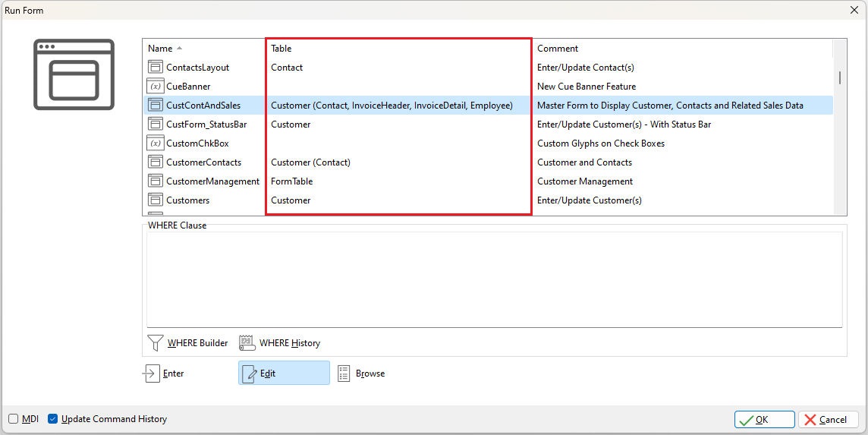The width and height of the screenshot is (868, 435).
Task: Select the CueBanner form name
Action: point(188,87)
